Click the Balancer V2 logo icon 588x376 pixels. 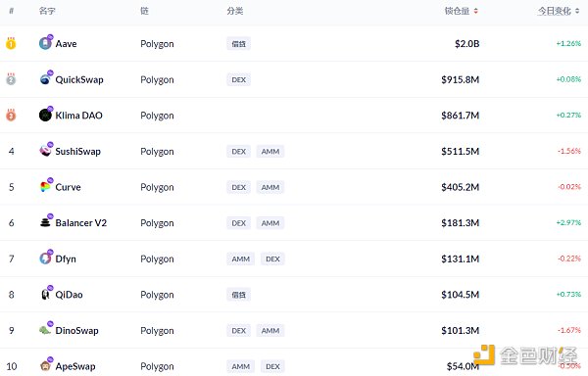pyautogui.click(x=45, y=223)
